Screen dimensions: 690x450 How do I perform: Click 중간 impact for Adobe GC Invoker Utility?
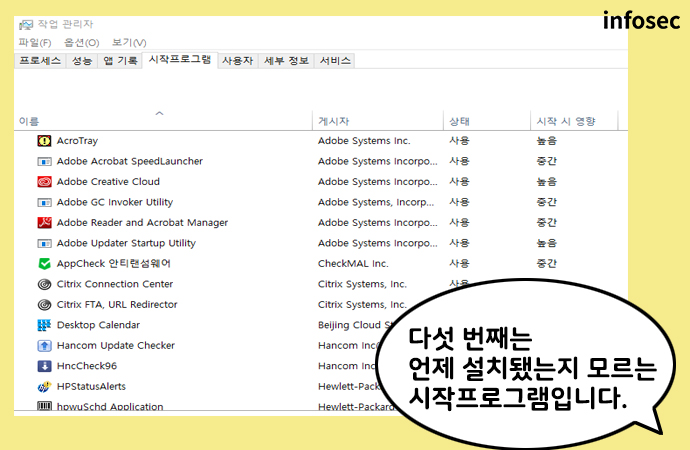(x=547, y=202)
